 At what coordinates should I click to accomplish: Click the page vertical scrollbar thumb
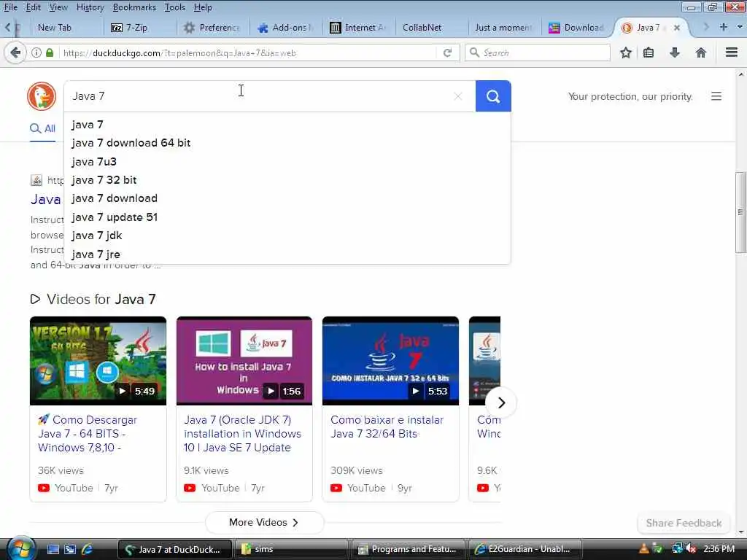point(741,212)
